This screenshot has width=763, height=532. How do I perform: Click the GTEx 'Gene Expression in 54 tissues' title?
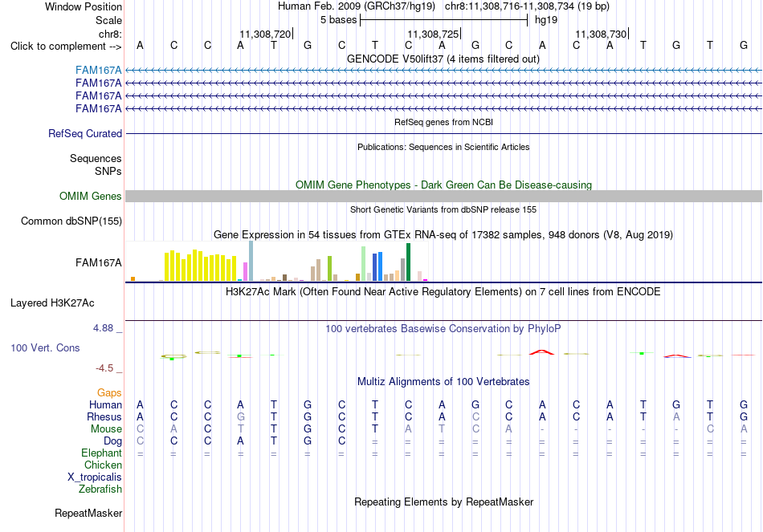tap(443, 235)
